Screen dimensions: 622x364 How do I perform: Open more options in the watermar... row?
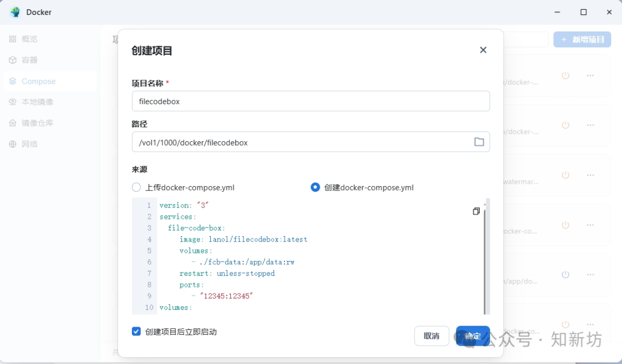[x=590, y=175]
